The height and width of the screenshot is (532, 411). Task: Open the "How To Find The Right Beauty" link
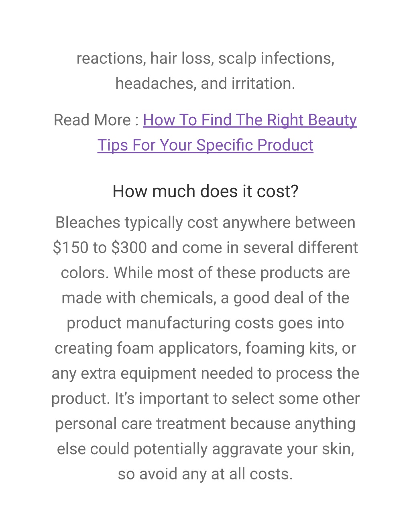click(x=250, y=120)
